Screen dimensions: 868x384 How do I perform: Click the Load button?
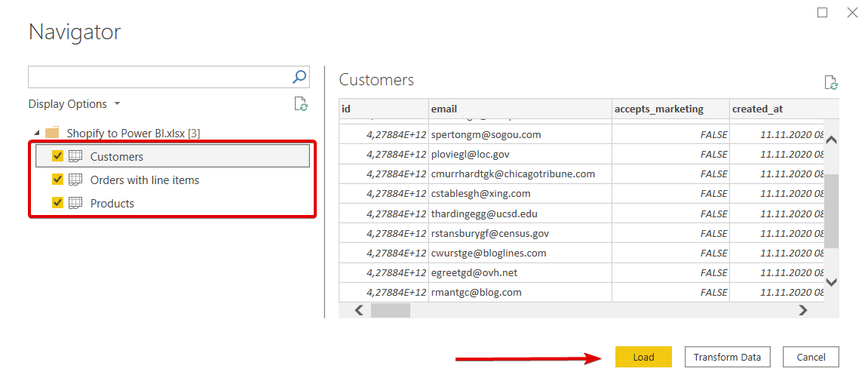pyautogui.click(x=643, y=357)
